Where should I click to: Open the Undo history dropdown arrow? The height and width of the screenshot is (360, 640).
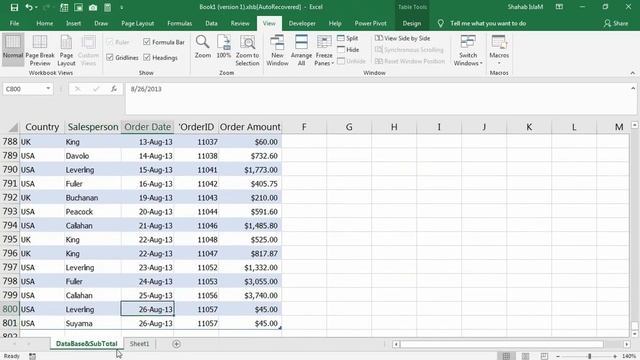point(36,7)
